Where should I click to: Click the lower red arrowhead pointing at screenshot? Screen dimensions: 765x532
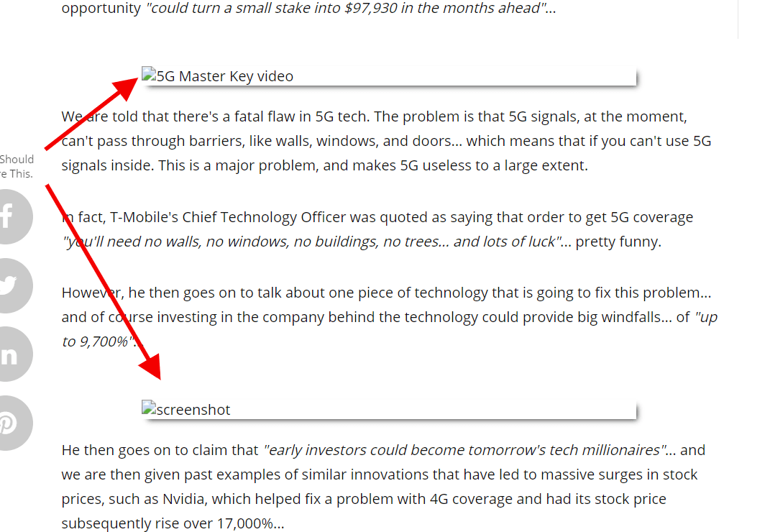click(151, 367)
